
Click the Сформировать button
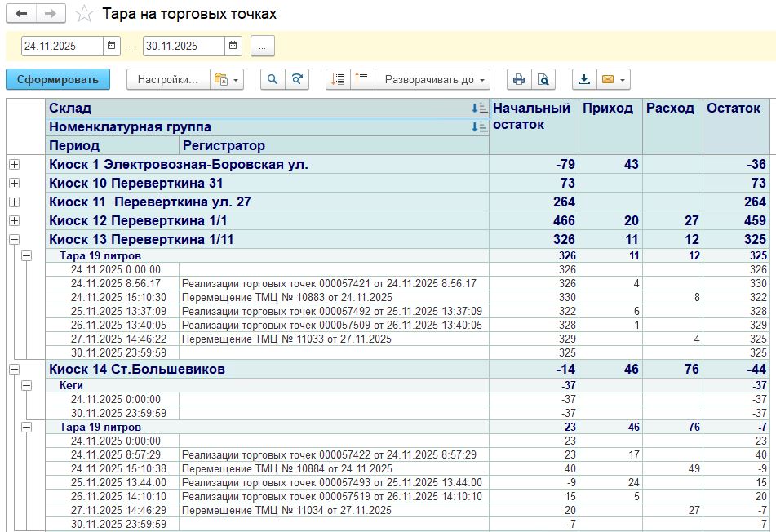click(58, 79)
